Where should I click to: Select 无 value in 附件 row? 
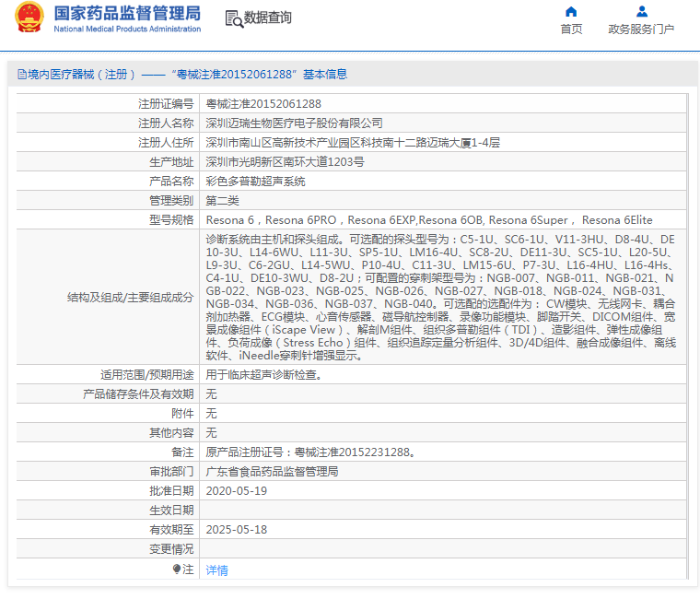coord(211,413)
